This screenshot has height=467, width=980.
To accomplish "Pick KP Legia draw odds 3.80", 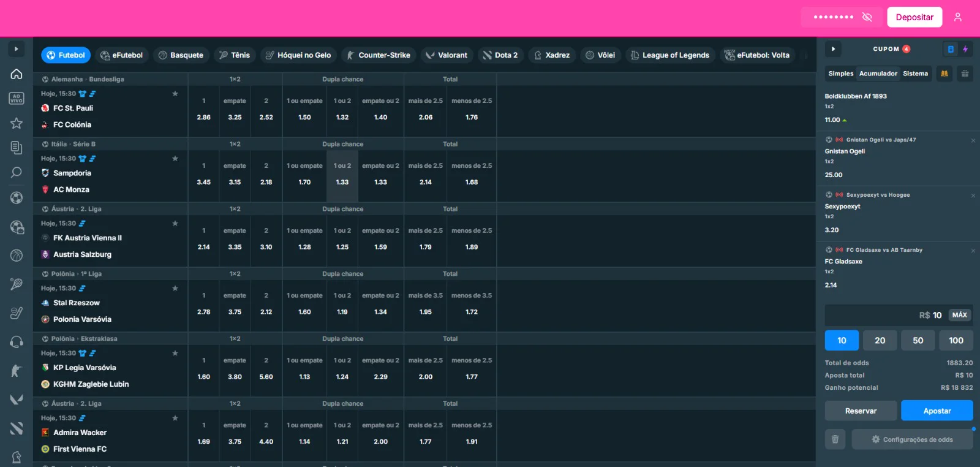I will pos(235,371).
